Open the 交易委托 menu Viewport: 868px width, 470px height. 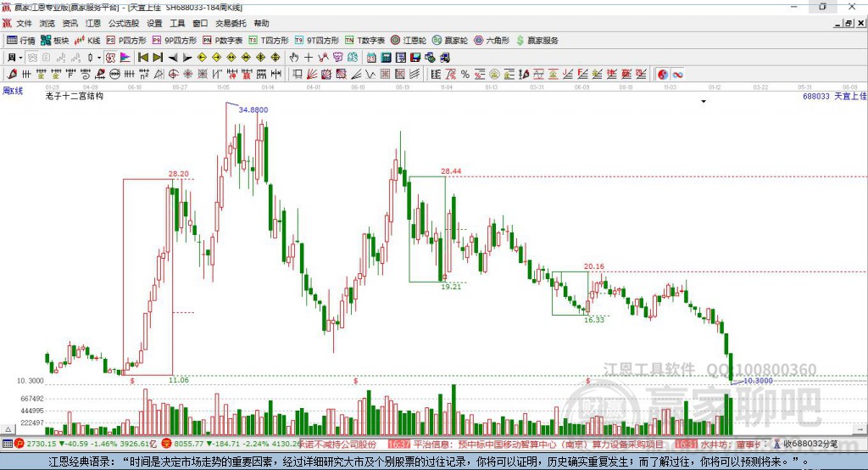tap(231, 23)
